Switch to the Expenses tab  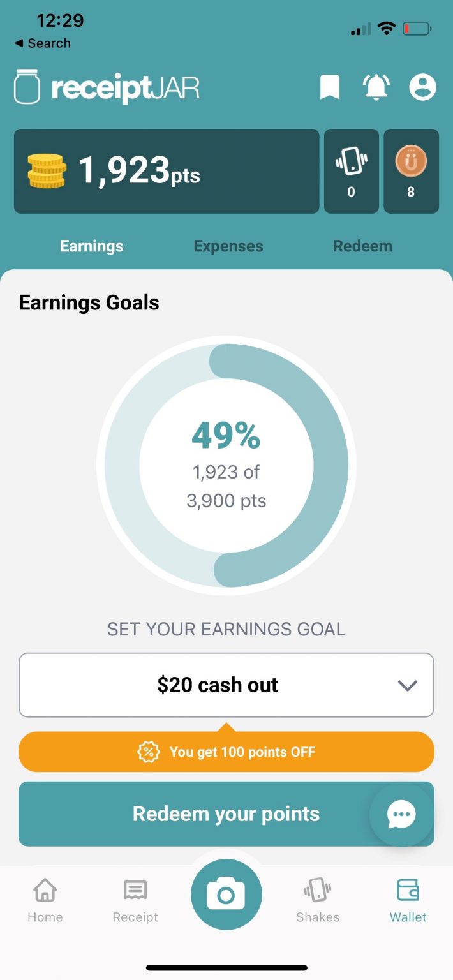[x=228, y=246]
